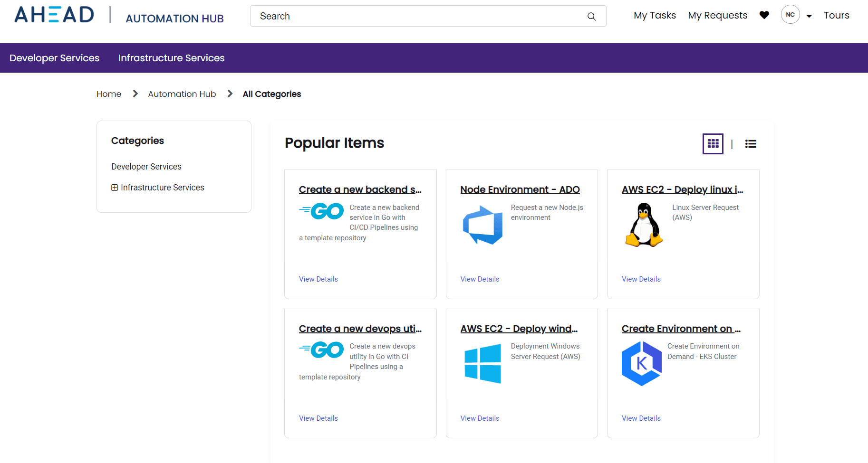
Task: Open My Tasks
Action: coord(655,16)
